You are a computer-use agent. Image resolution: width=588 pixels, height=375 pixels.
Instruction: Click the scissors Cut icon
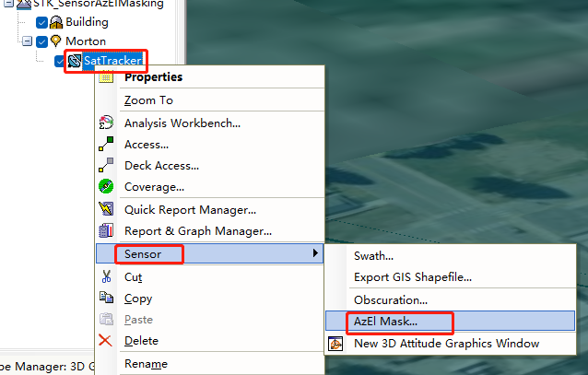point(106,276)
